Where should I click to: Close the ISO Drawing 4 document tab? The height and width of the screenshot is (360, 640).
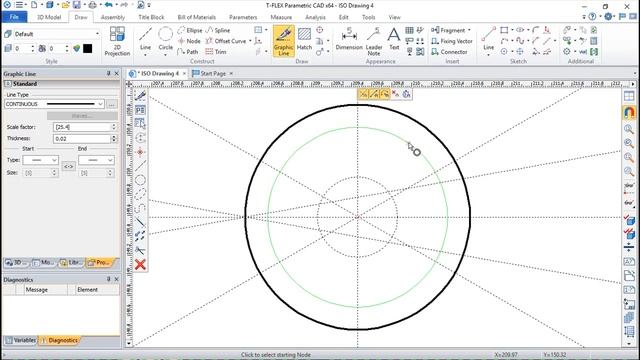184,73
